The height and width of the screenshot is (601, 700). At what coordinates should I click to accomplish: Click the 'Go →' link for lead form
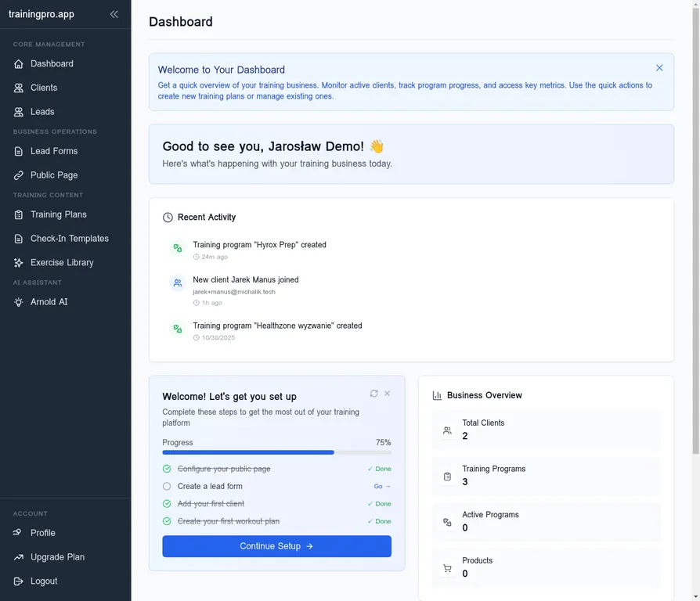point(382,487)
